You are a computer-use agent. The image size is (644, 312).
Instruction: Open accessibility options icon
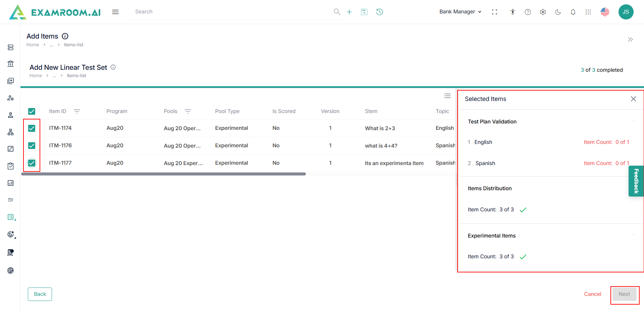pos(513,12)
